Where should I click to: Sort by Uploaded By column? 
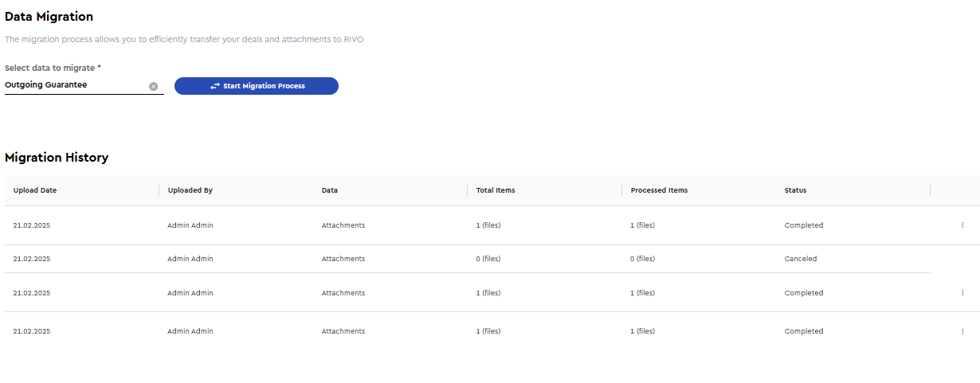tap(190, 190)
